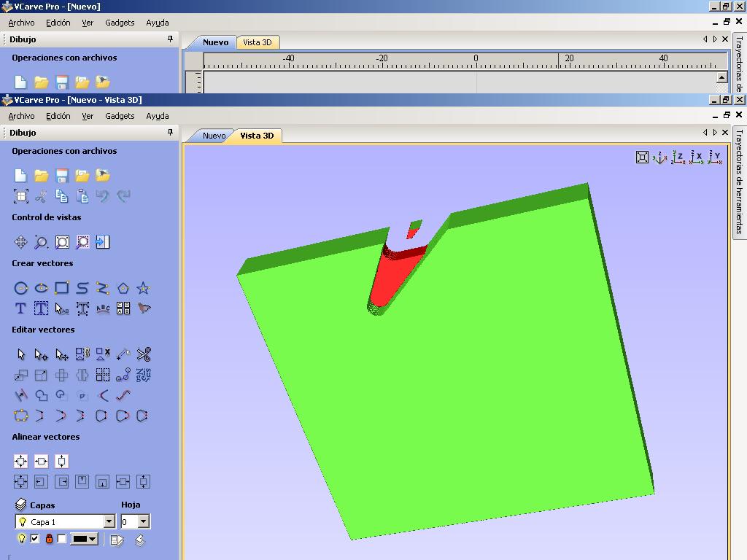
Task: Click the black layer color swatch
Action: click(x=80, y=539)
